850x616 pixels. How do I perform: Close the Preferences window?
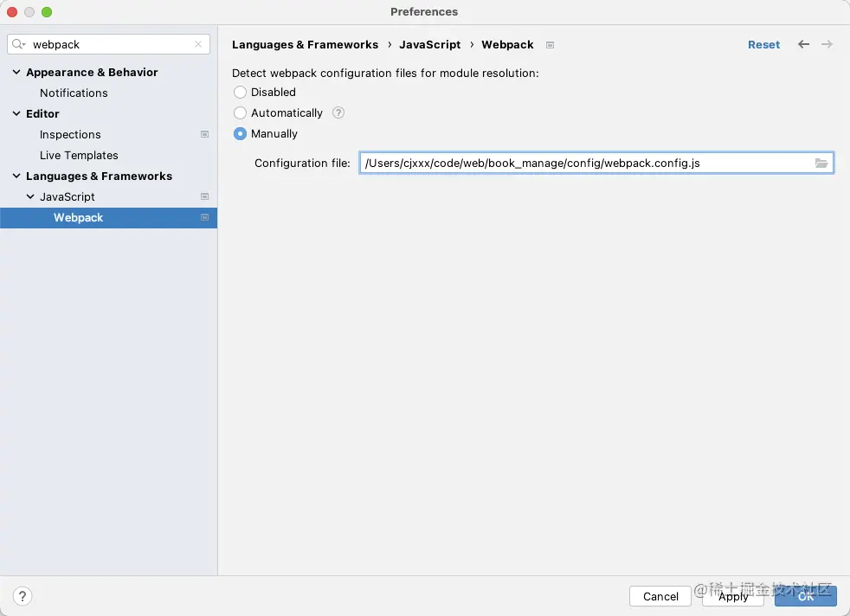(x=12, y=12)
